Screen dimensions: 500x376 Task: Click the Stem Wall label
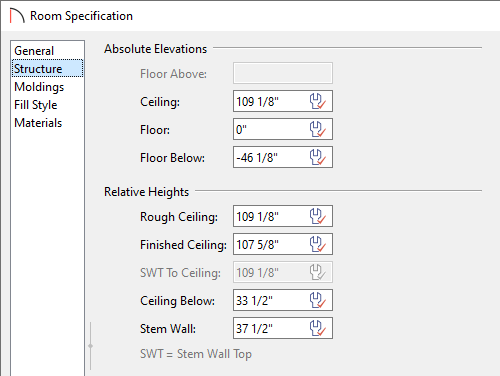[x=168, y=329]
